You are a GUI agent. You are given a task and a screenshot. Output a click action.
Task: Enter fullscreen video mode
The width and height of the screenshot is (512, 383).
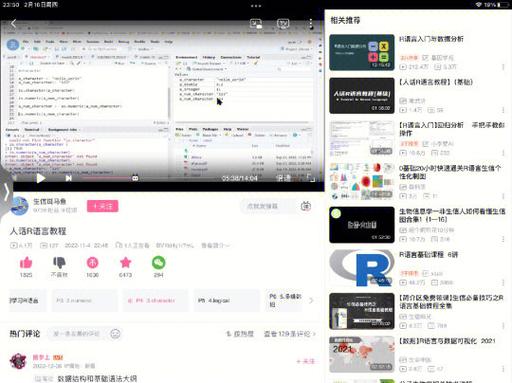tap(311, 178)
